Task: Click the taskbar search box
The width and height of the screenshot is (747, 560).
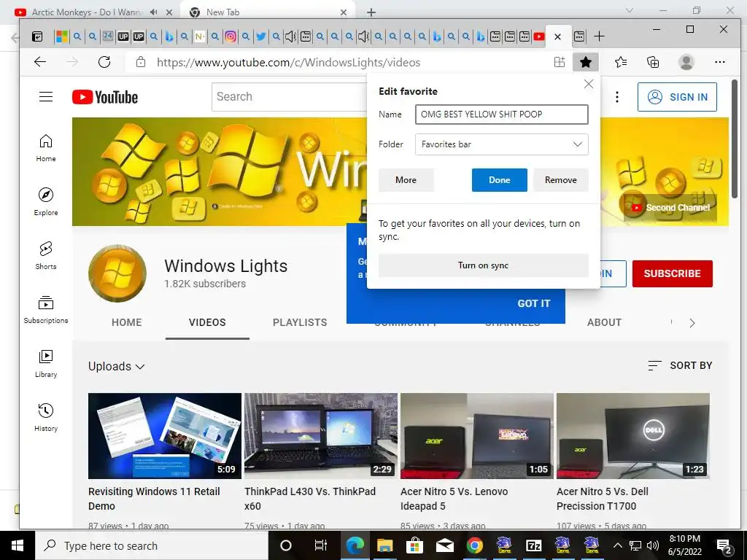Action: point(152,545)
